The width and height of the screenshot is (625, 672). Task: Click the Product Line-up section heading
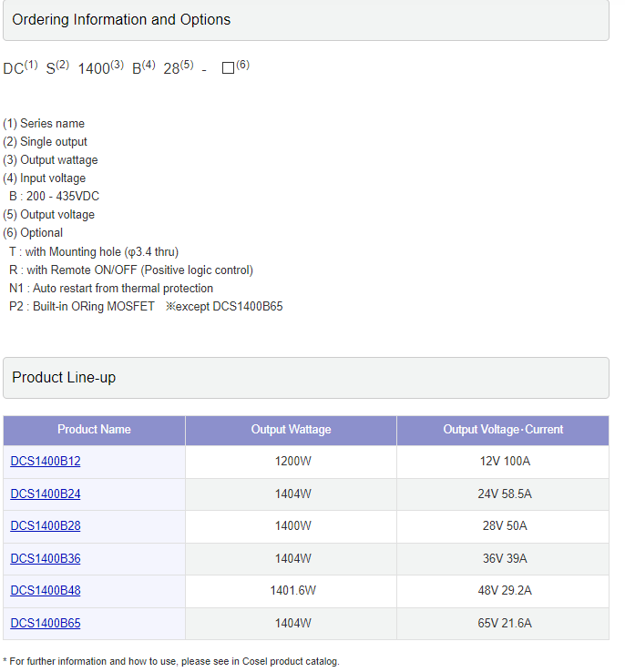[64, 378]
